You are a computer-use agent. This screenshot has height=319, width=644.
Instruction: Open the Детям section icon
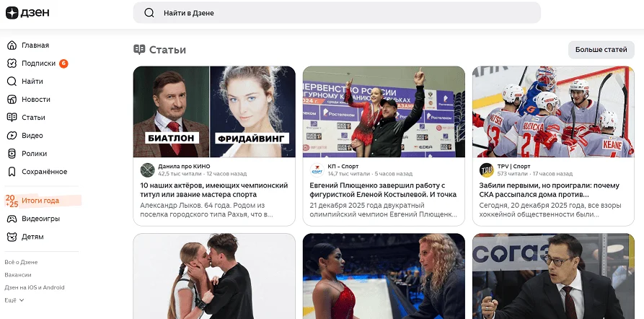tap(12, 237)
